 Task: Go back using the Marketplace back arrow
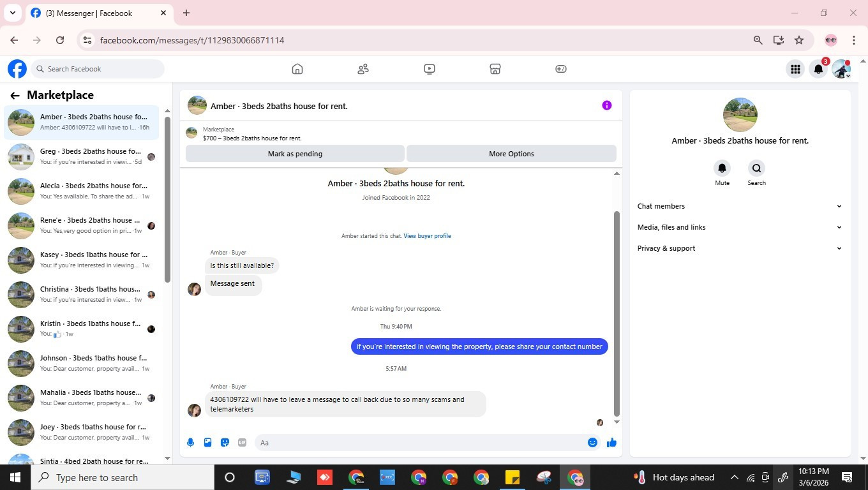pyautogui.click(x=15, y=95)
